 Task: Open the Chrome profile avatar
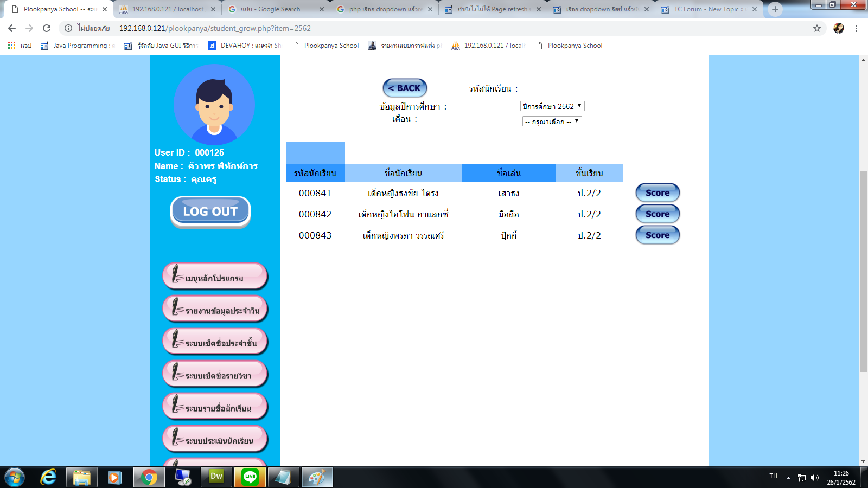point(839,28)
